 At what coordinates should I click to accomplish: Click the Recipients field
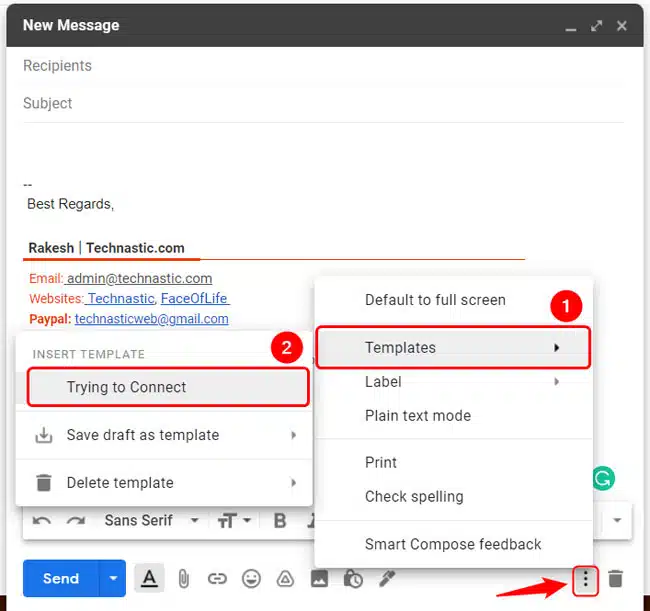(x=323, y=66)
